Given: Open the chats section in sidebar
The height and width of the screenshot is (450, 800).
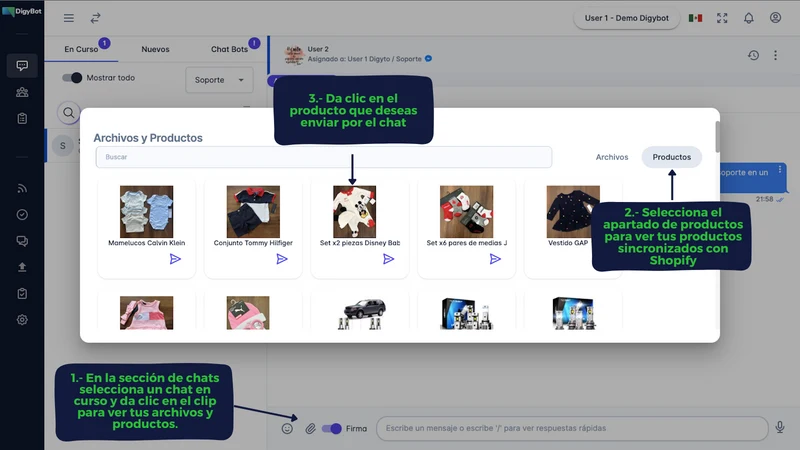Looking at the screenshot, I should [22, 65].
